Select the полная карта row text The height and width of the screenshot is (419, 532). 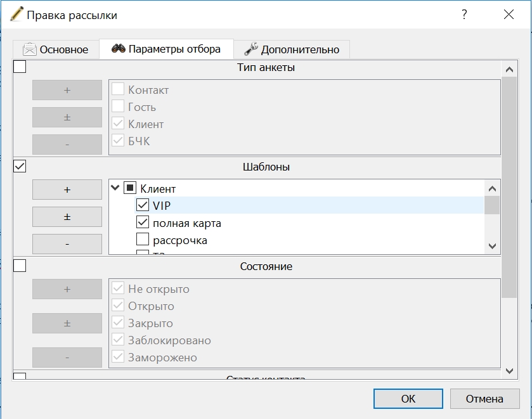pyautogui.click(x=187, y=223)
